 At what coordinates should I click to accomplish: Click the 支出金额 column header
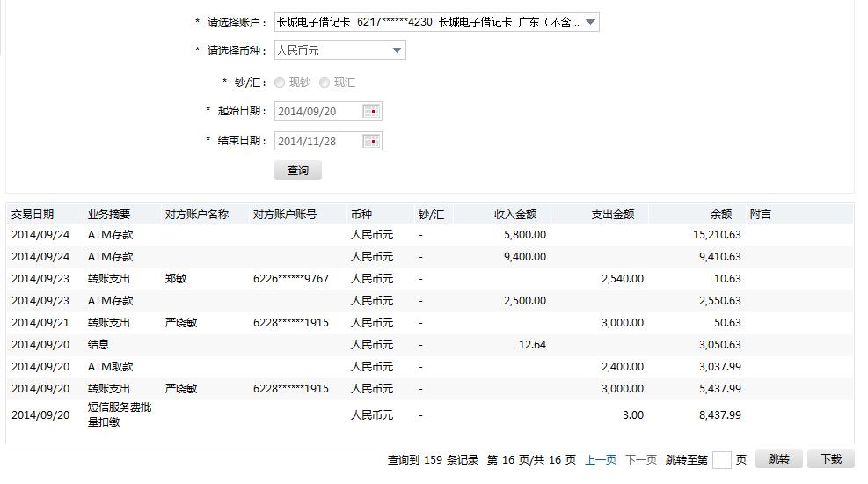[x=612, y=215]
